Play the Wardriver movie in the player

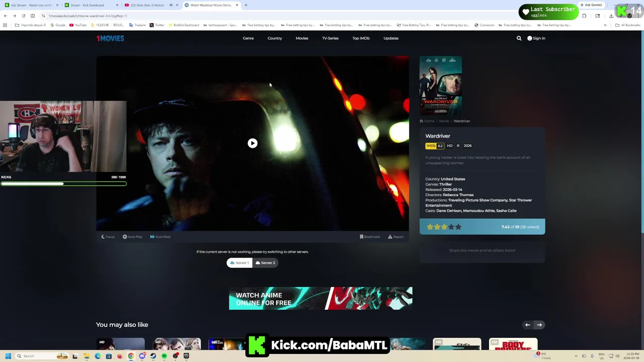(x=253, y=143)
